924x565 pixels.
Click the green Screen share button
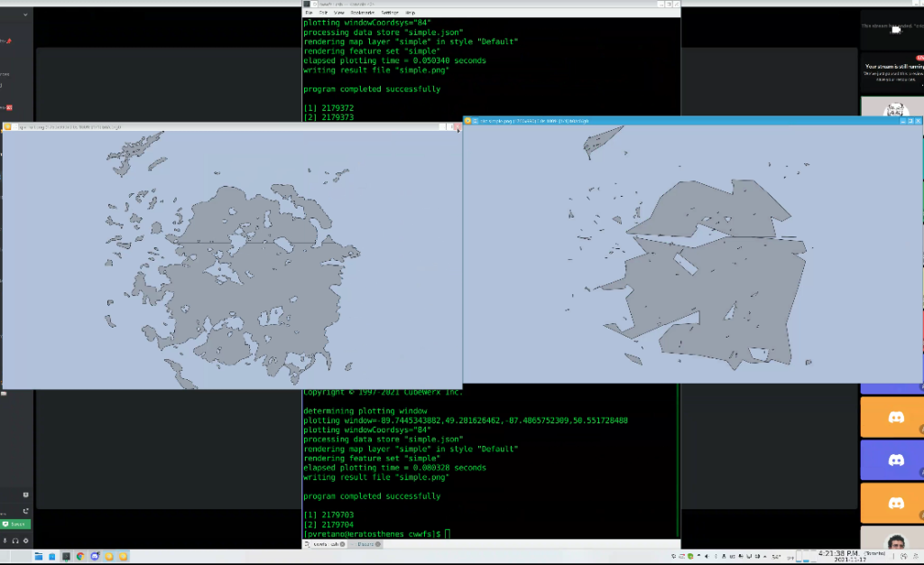click(15, 523)
